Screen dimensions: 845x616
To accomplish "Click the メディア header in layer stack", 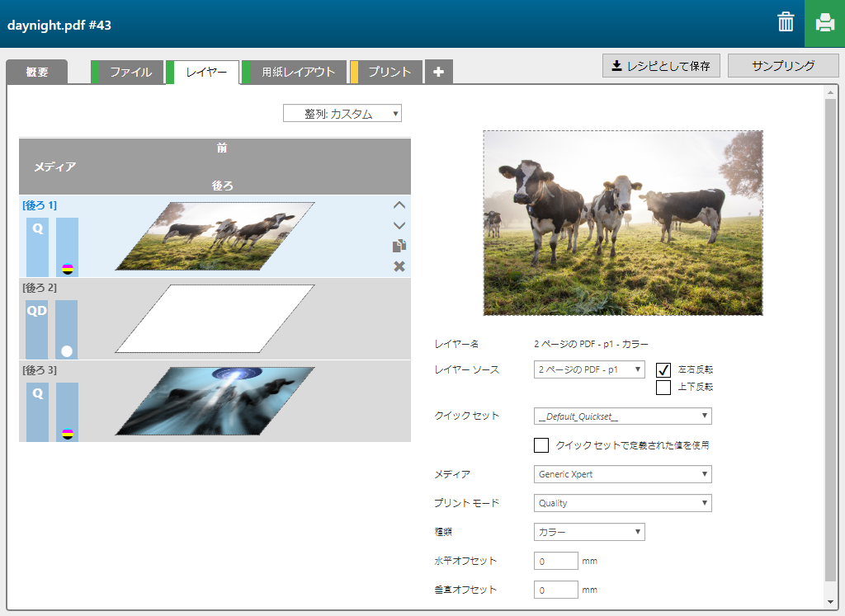I will [x=55, y=167].
